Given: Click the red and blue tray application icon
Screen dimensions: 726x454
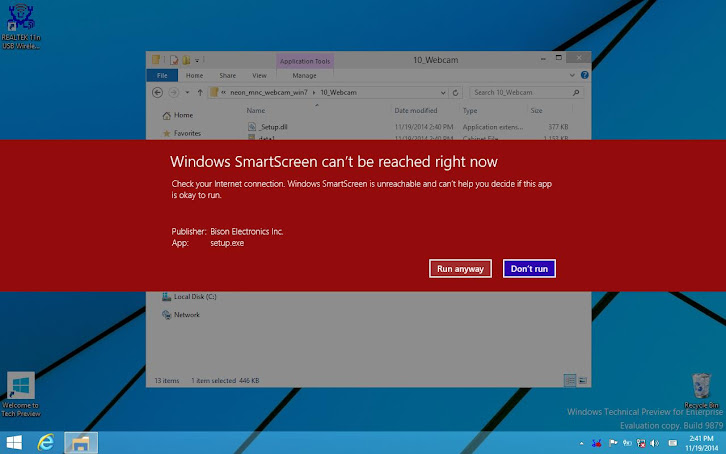Looking at the screenshot, I should click(596, 443).
